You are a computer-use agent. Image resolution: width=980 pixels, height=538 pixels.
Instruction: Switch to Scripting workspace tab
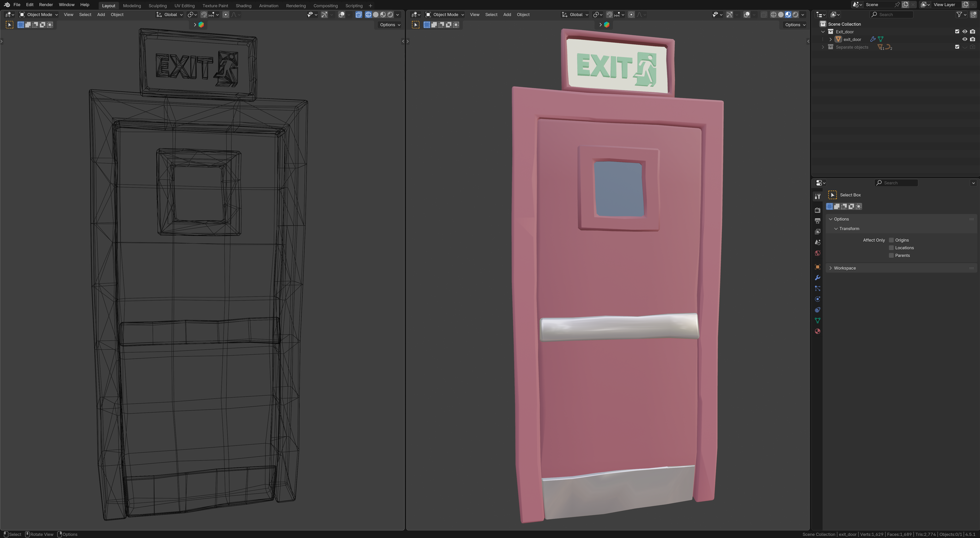[354, 6]
